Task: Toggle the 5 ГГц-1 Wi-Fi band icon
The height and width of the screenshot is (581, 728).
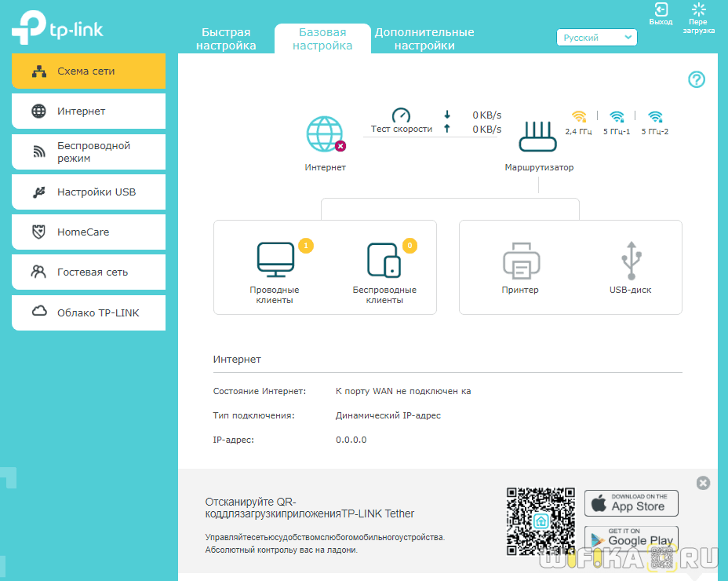Action: pyautogui.click(x=617, y=117)
